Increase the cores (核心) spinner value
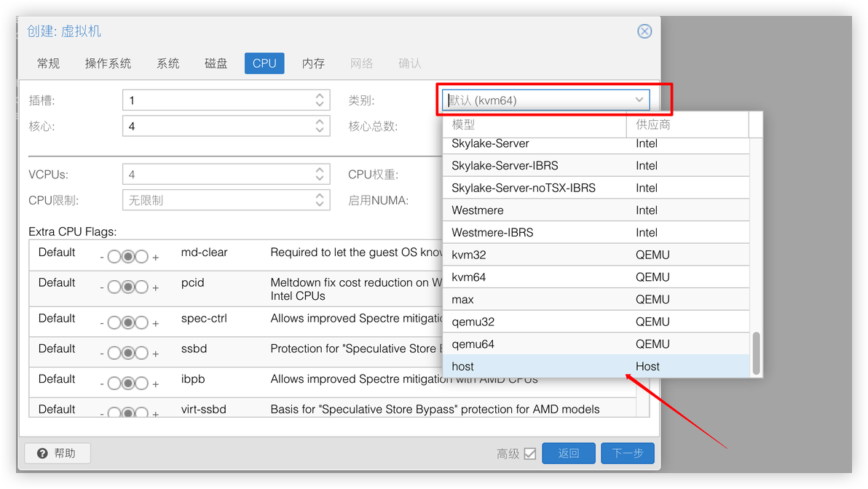Viewport: 868px width, 489px height. (320, 122)
